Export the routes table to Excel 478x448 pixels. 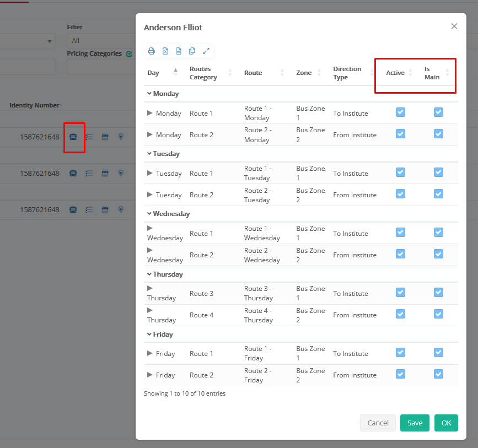point(165,51)
